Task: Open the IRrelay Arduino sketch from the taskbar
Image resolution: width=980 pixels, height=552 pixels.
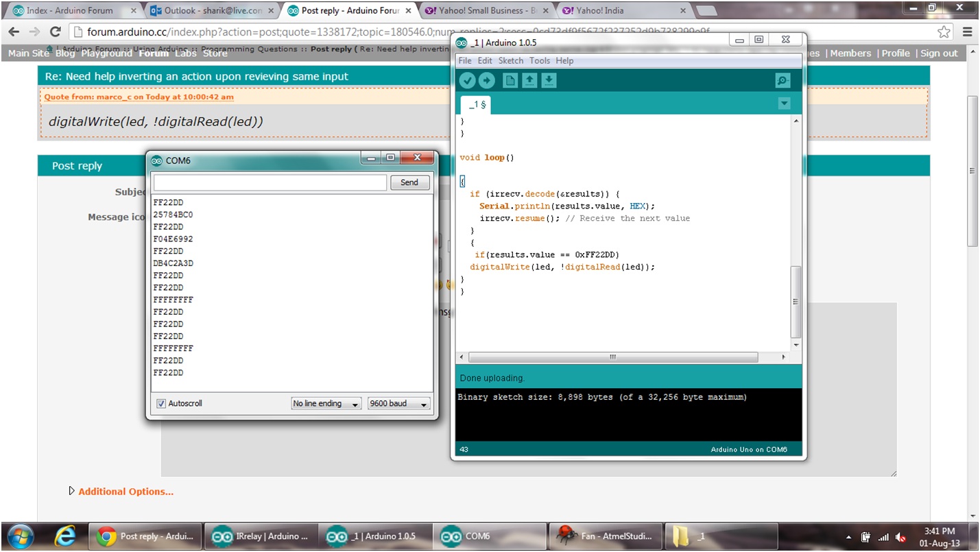Action: pos(261,534)
